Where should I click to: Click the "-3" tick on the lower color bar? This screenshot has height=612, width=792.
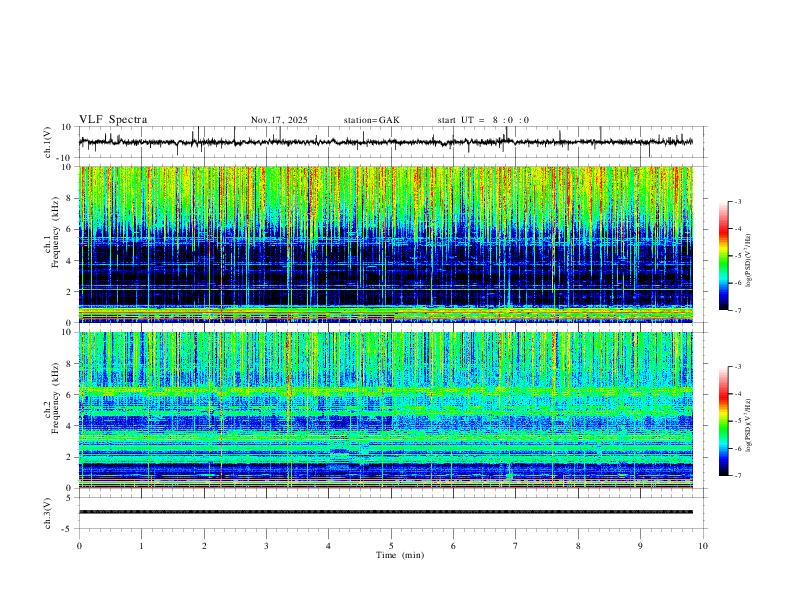tap(737, 367)
